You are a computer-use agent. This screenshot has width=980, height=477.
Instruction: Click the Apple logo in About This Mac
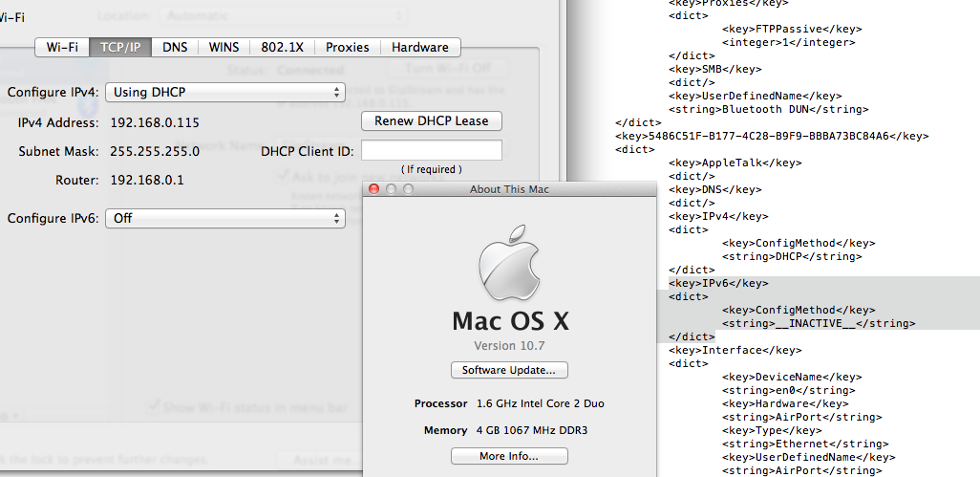click(x=509, y=265)
